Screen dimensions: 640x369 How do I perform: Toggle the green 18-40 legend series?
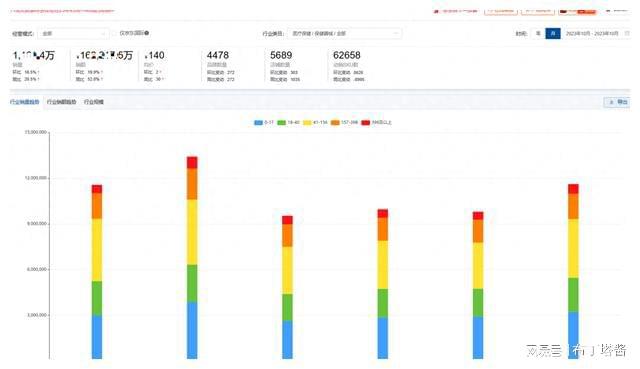288,122
